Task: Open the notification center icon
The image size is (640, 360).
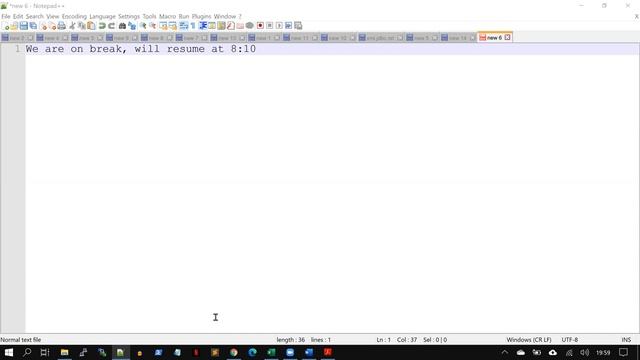Action: pyautogui.click(x=623, y=352)
